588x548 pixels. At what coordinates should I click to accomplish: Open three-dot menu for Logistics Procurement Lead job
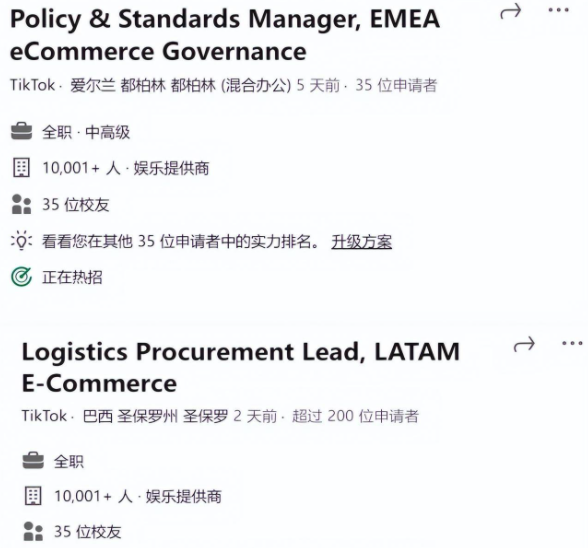coord(572,343)
